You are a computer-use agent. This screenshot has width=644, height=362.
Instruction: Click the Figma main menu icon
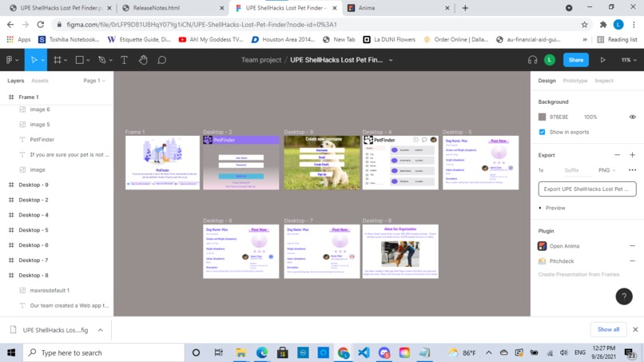[x=12, y=60]
